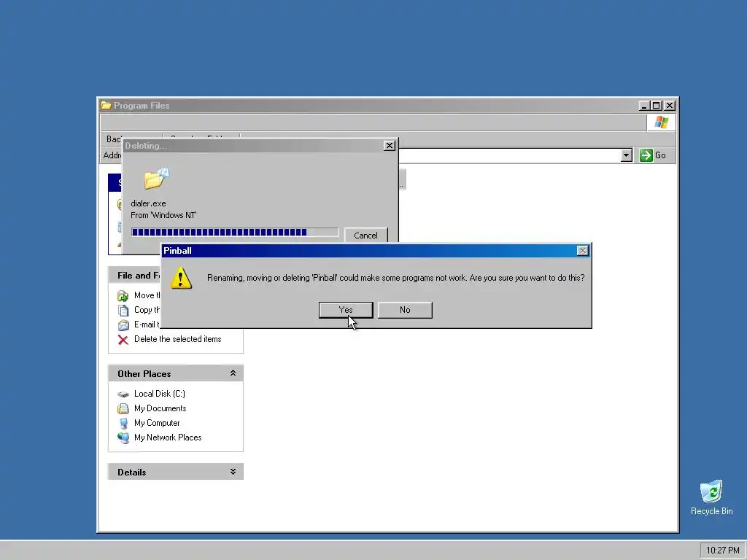747x560 pixels.
Task: Click the Pinball warning message text
Action: coord(396,278)
